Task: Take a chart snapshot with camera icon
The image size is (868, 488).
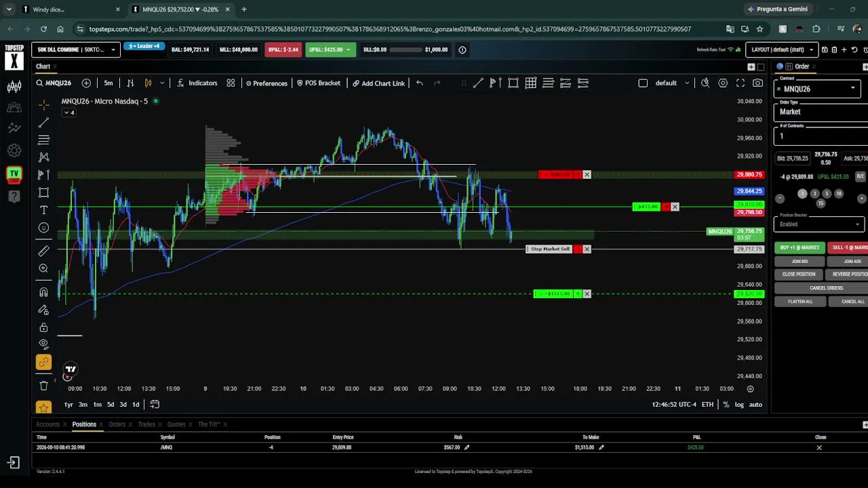Action: click(758, 83)
